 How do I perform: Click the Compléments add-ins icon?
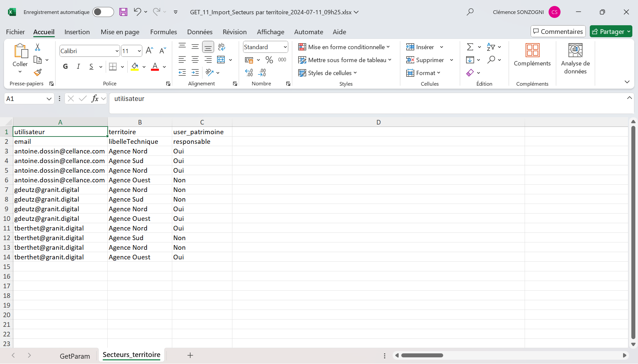point(532,55)
